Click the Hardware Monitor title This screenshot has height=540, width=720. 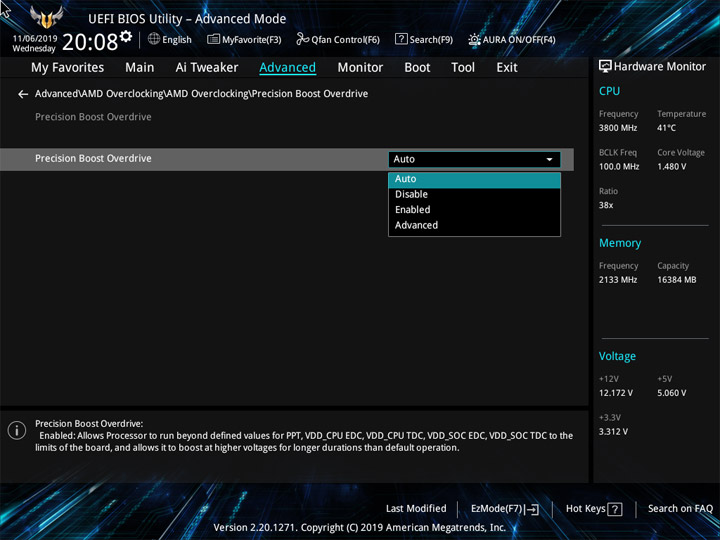(659, 67)
